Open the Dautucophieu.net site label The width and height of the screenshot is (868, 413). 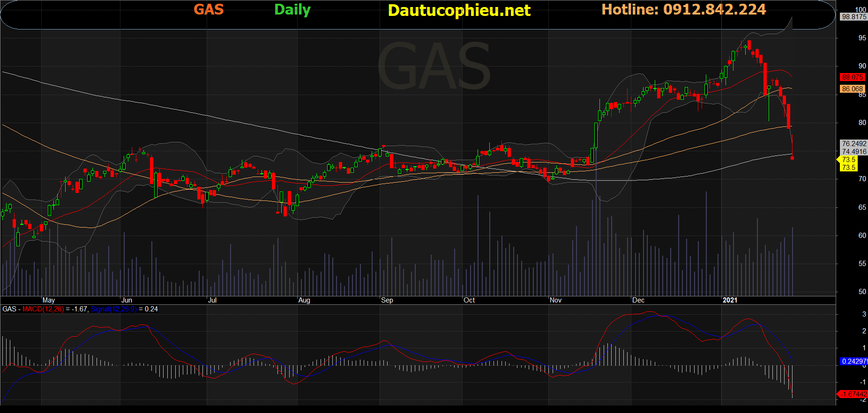tap(459, 10)
